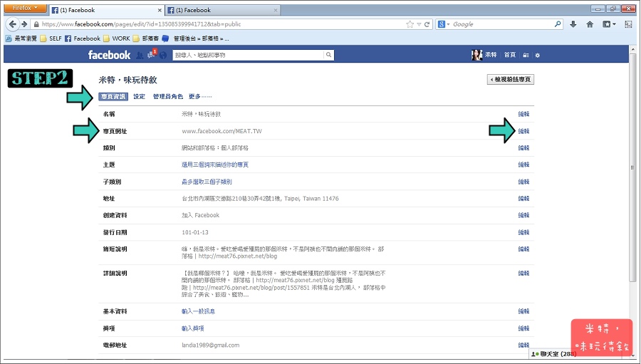
Task: Edit the 獎項 row
Action: [x=523, y=328]
